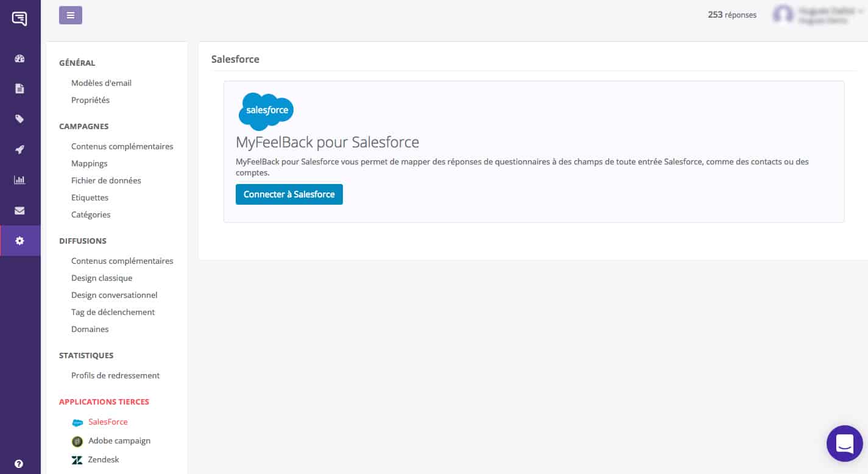Click the Zendesk logo icon

pyautogui.click(x=77, y=460)
